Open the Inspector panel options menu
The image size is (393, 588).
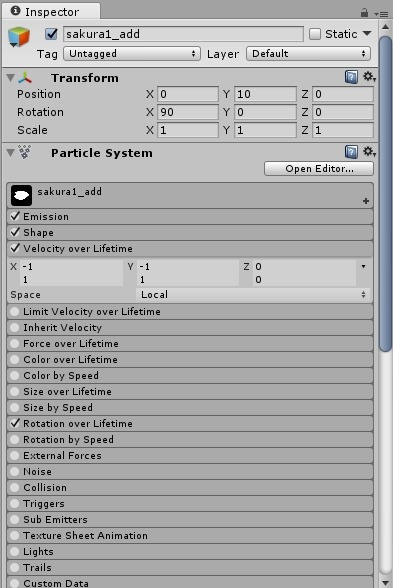381,14
